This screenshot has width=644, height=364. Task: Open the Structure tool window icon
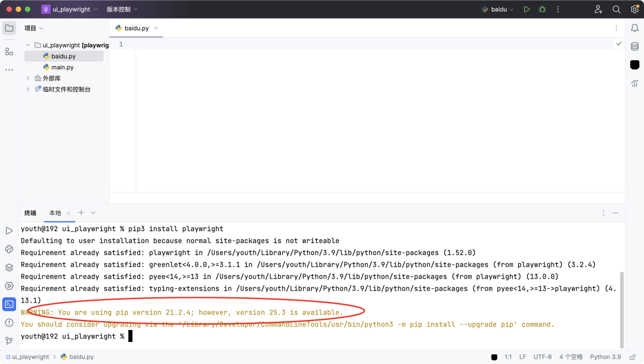click(x=9, y=52)
